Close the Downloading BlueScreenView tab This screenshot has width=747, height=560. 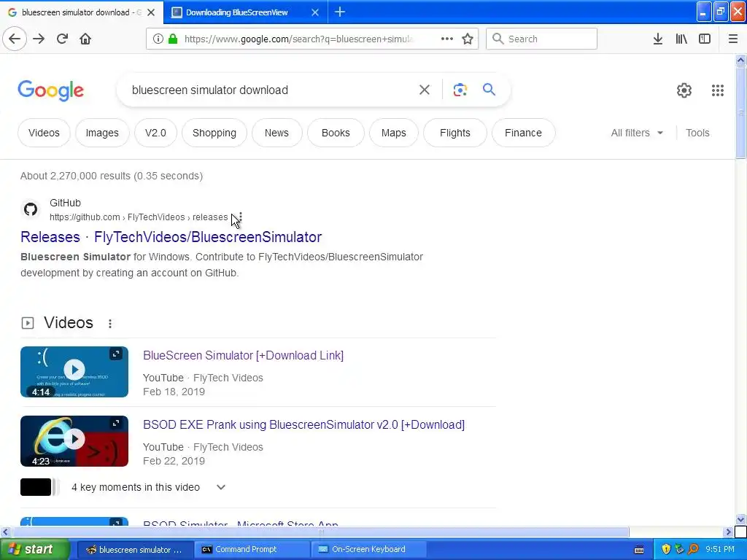(x=315, y=12)
